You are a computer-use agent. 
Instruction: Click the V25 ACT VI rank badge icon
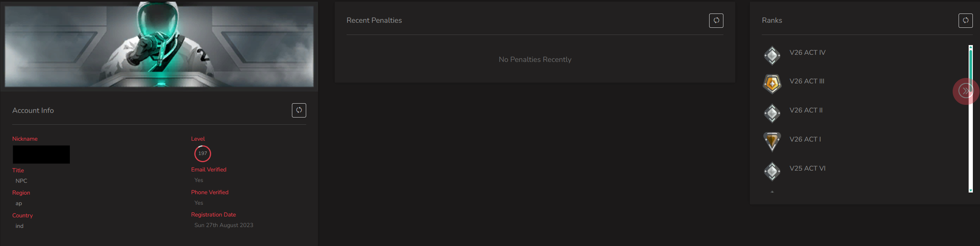[772, 171]
